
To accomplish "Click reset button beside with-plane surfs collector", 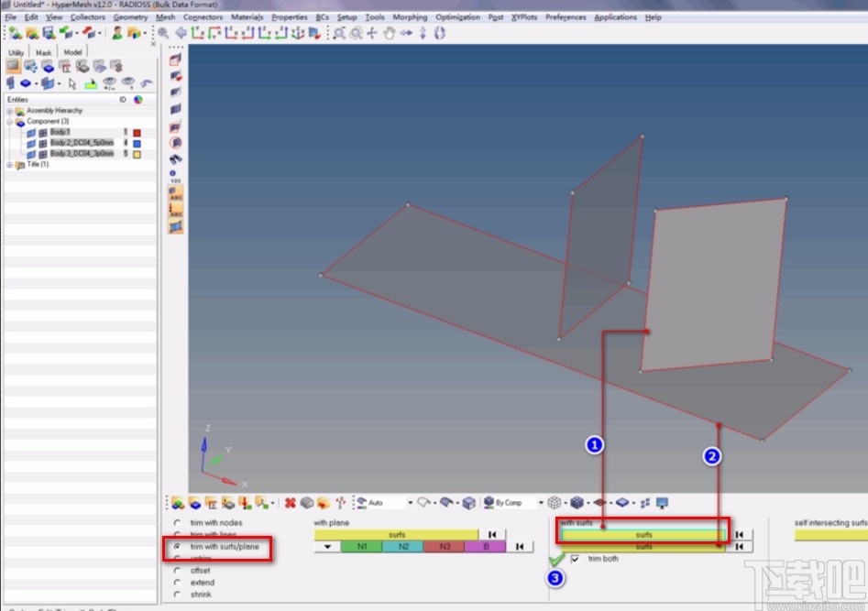I will pyautogui.click(x=492, y=535).
